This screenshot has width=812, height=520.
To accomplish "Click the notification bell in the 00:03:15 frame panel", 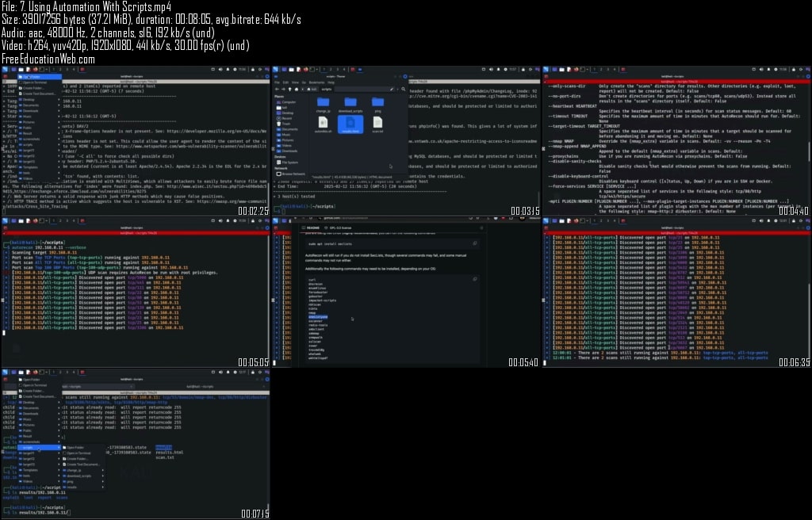I will pyautogui.click(x=498, y=70).
